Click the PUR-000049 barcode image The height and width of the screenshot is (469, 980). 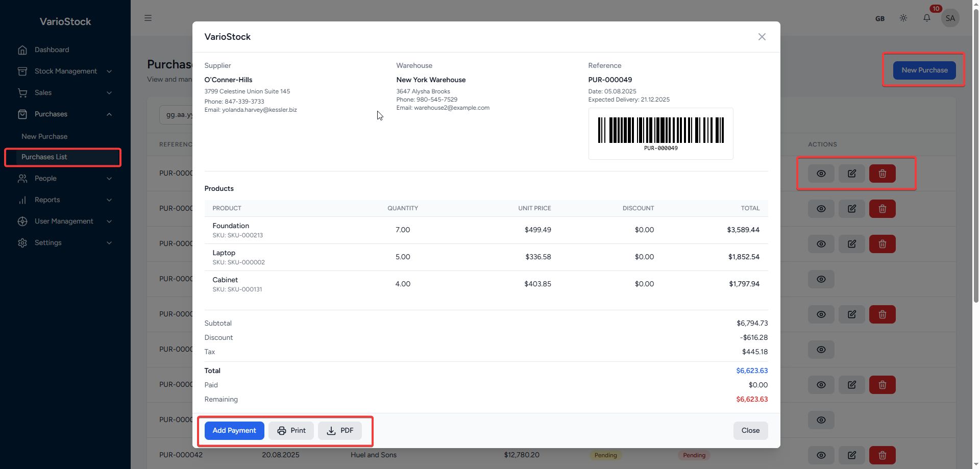coord(660,131)
